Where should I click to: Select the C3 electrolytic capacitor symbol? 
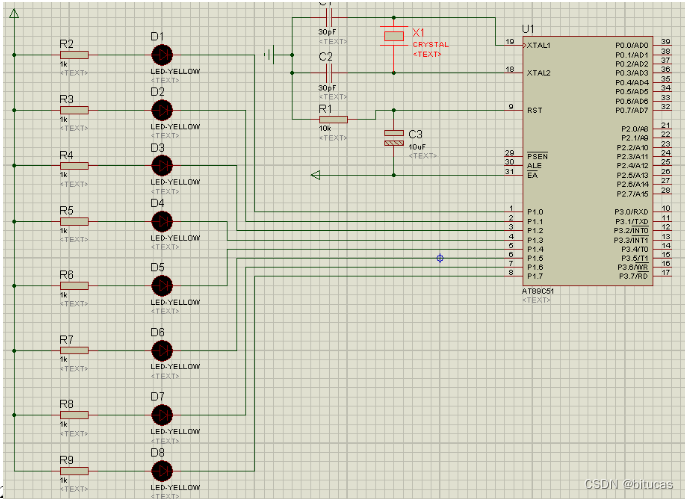pos(394,137)
